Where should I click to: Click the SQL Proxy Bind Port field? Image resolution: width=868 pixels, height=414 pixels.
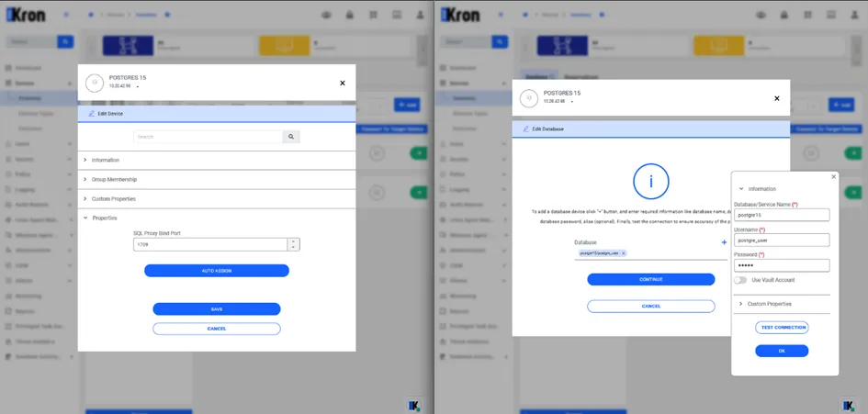pyautogui.click(x=210, y=244)
